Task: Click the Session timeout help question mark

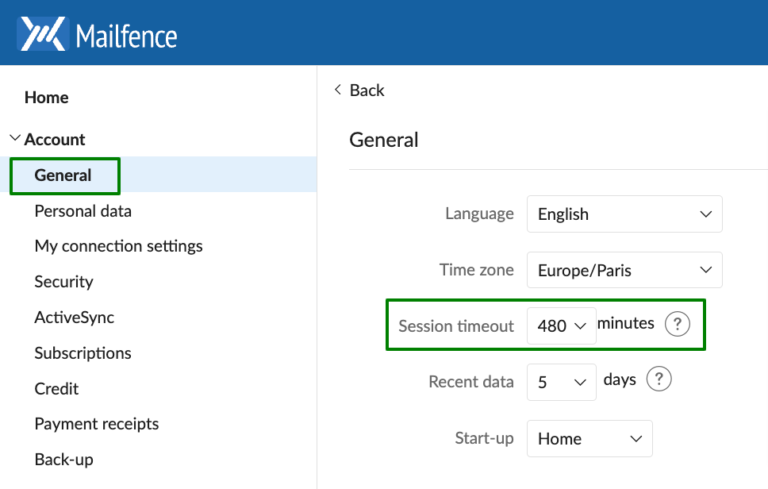Action: click(677, 324)
